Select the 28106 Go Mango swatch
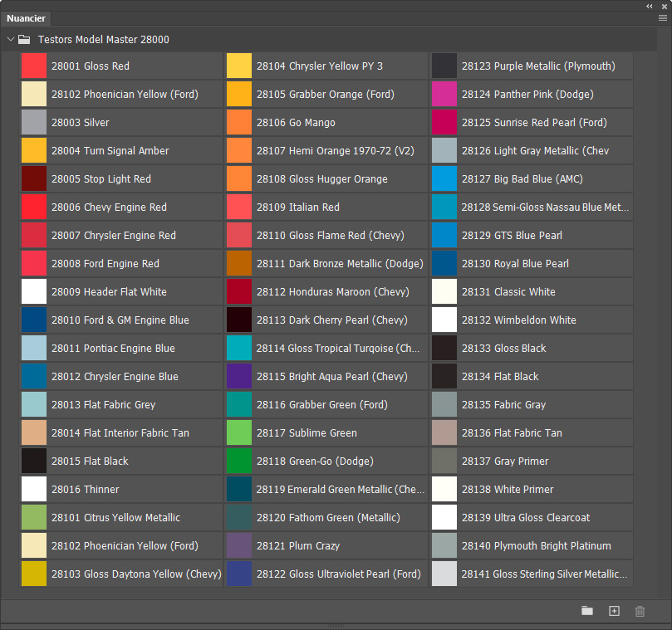The height and width of the screenshot is (630, 672). [239, 123]
